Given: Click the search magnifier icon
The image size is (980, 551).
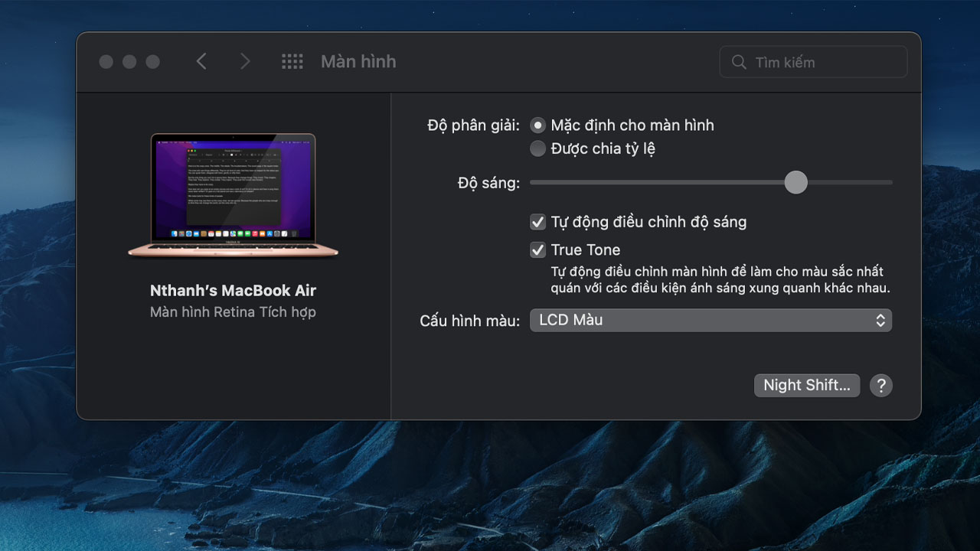Looking at the screenshot, I should coord(739,62).
